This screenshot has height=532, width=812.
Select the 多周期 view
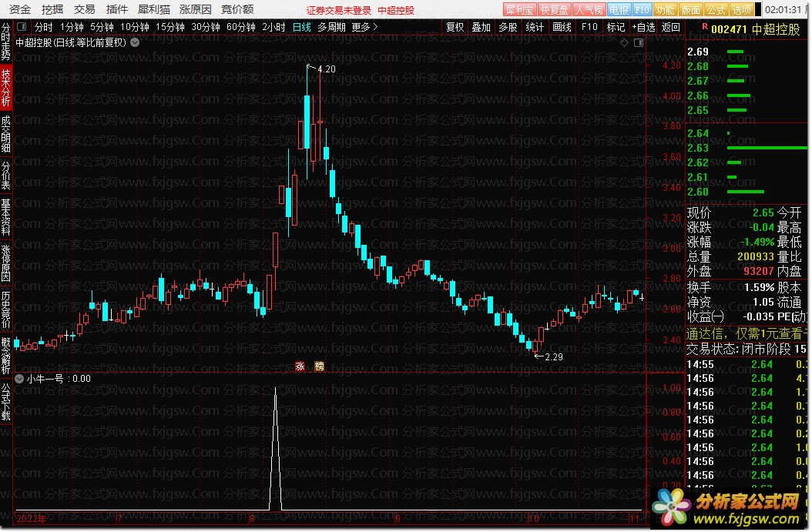pos(331,27)
